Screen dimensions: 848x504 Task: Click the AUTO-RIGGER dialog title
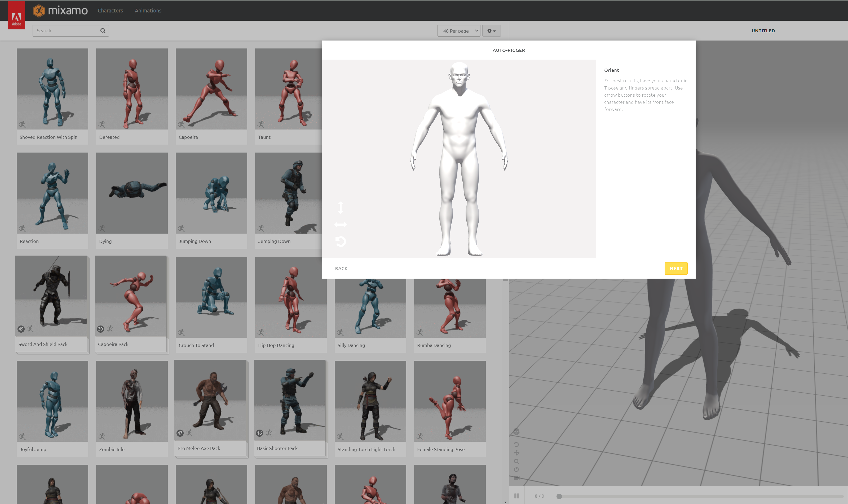pos(509,50)
